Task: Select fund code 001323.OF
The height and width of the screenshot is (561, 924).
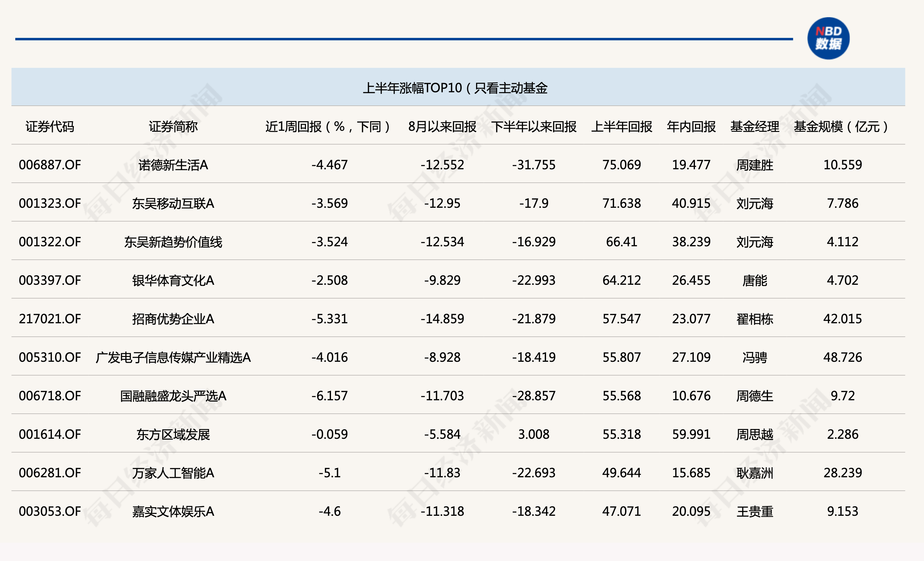Action: pos(50,204)
